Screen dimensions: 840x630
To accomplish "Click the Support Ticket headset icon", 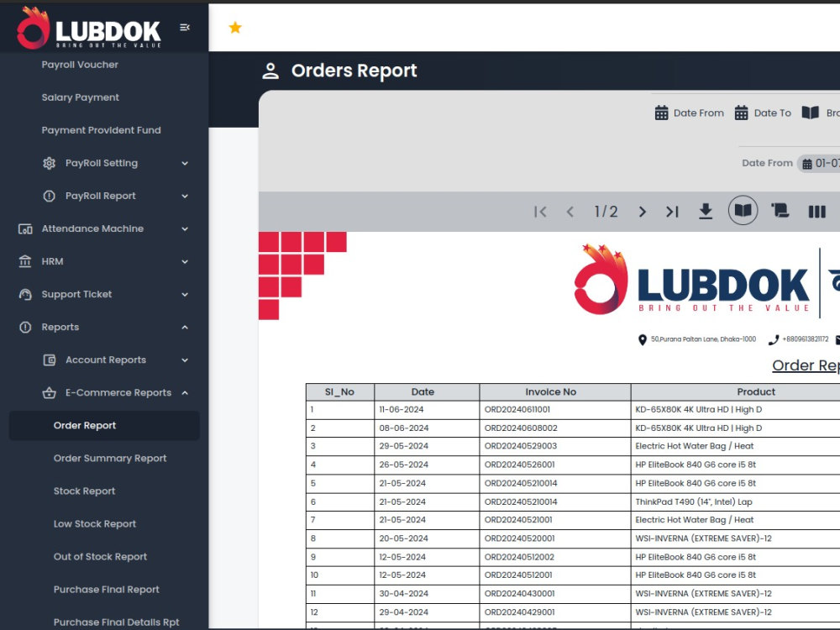I will (25, 295).
